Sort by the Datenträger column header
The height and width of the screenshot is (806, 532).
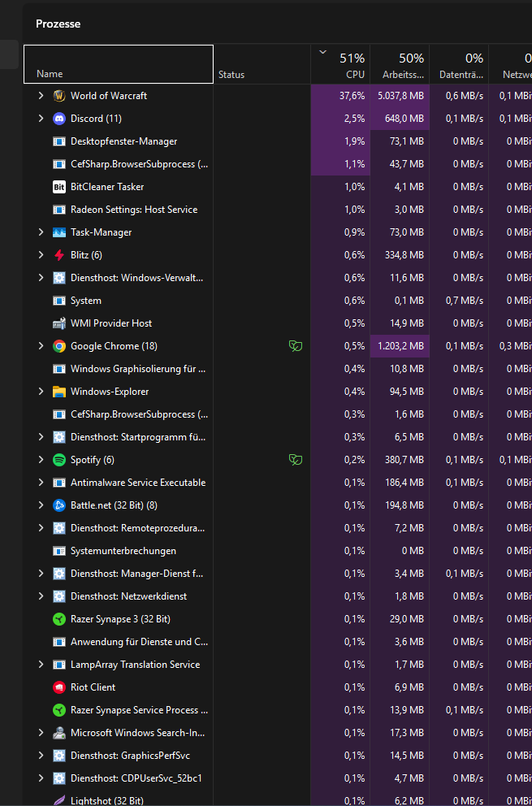[x=459, y=64]
